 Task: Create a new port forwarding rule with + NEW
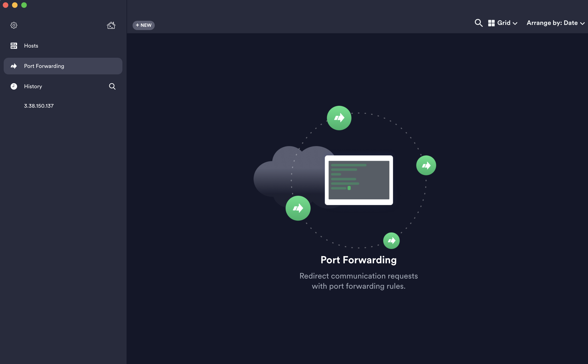click(143, 25)
